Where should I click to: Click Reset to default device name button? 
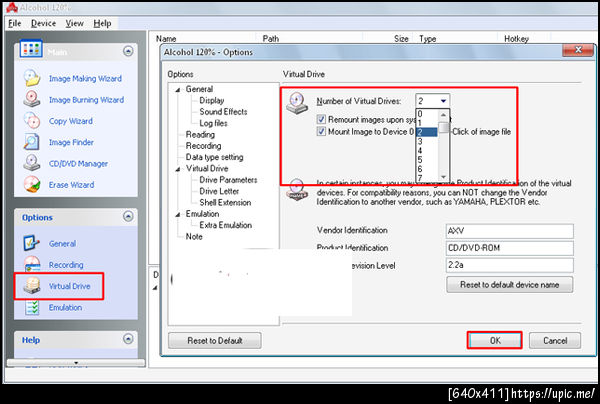(509, 285)
